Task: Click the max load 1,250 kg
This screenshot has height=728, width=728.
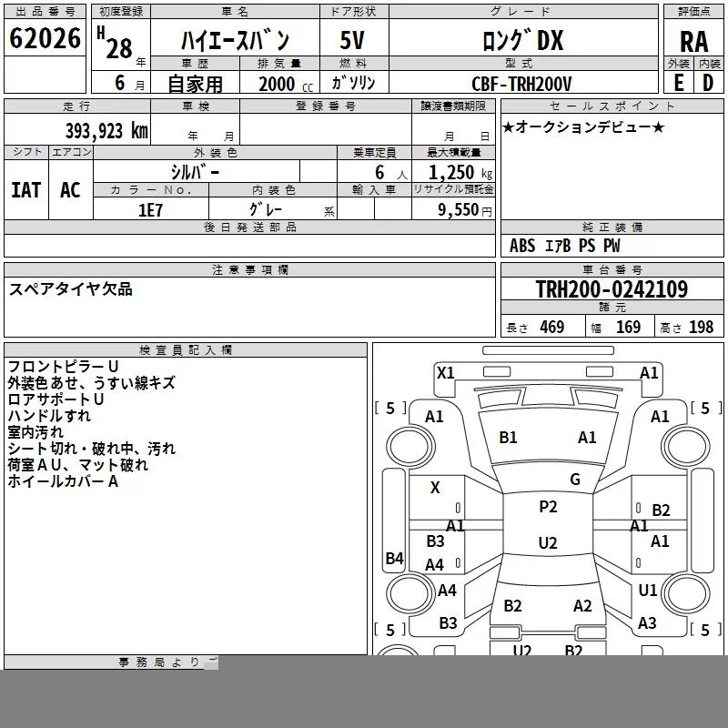Action: 460,173
